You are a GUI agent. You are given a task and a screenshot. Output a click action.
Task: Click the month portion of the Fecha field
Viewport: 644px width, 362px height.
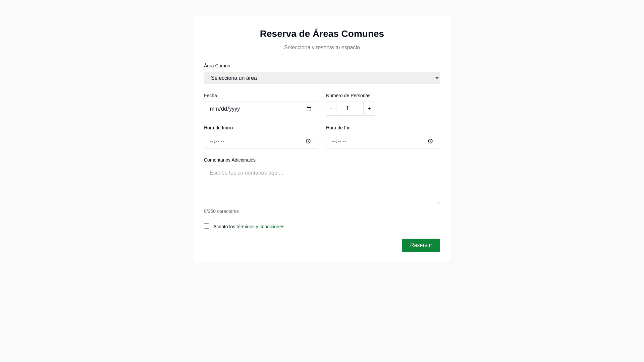point(214,109)
